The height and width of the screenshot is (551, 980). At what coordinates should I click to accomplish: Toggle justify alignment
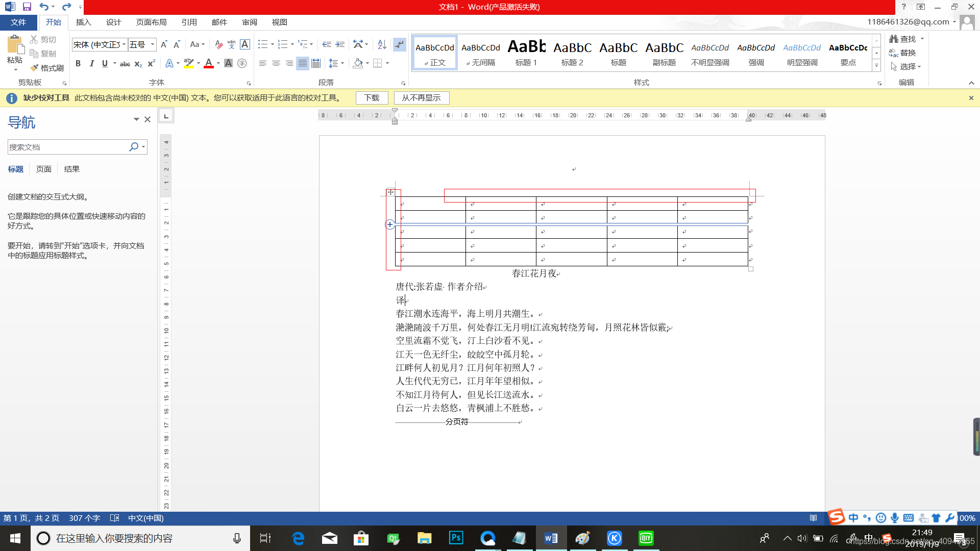pos(303,63)
